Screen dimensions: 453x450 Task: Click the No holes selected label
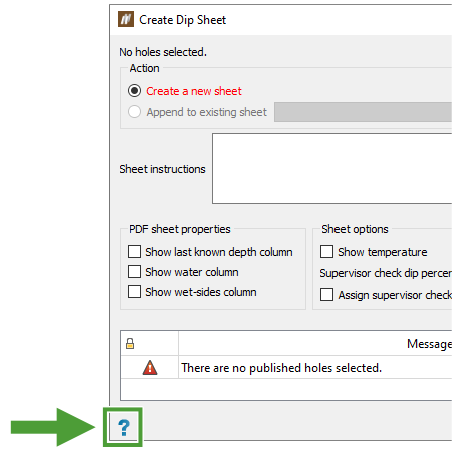[x=163, y=52]
